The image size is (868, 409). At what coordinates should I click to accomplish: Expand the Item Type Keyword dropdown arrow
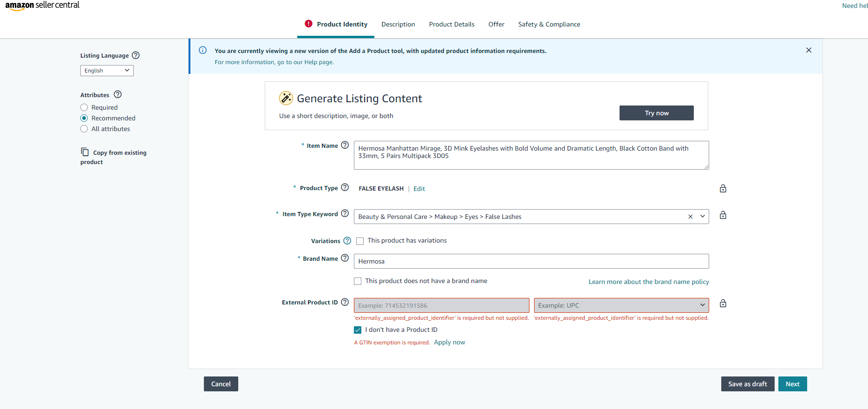click(x=703, y=217)
